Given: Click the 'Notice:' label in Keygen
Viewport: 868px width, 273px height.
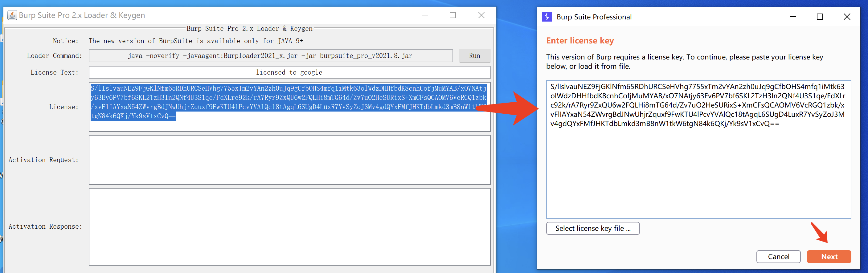Looking at the screenshot, I should 65,41.
